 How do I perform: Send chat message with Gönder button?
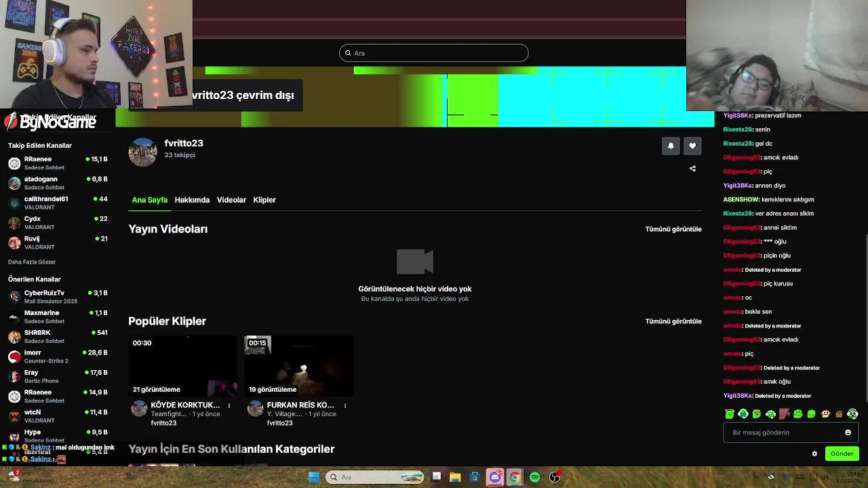[x=842, y=454]
